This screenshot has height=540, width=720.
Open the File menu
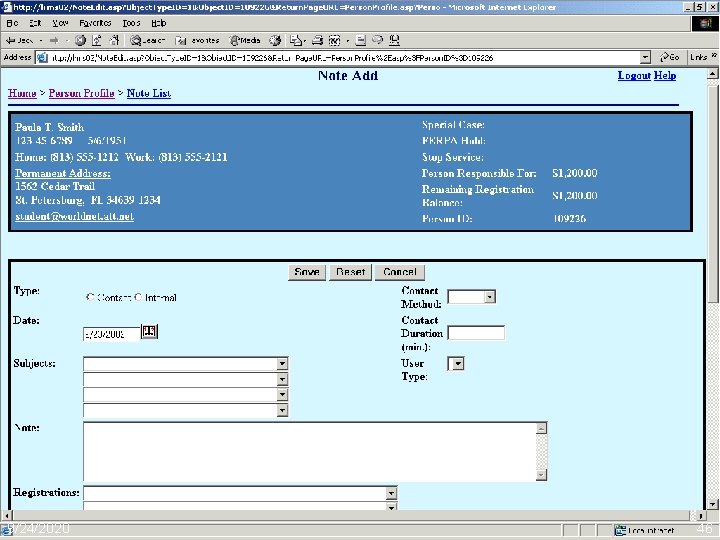(12, 23)
